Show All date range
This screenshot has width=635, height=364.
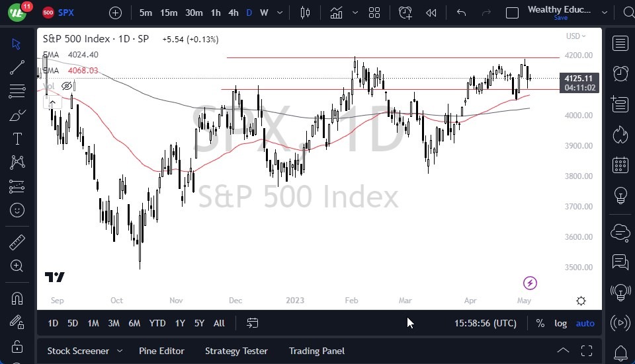219,323
